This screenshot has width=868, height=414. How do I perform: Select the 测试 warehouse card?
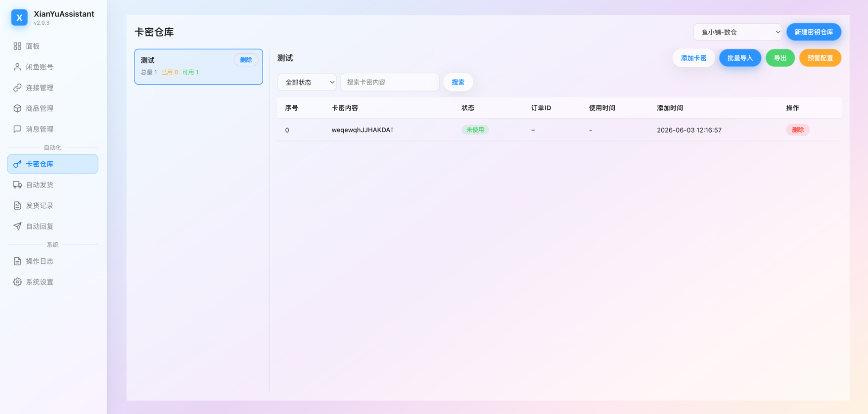[198, 66]
